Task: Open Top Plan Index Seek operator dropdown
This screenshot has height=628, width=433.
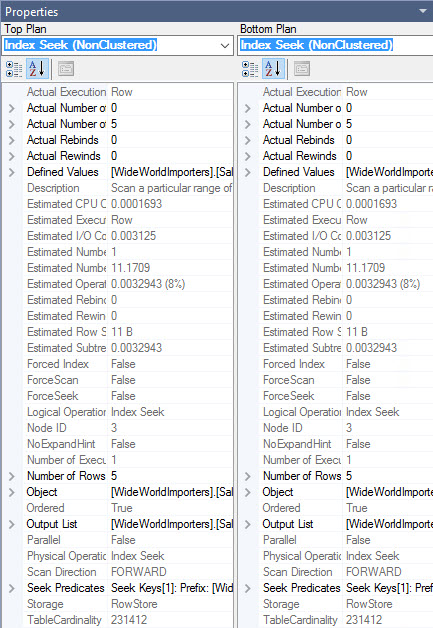Action: [x=225, y=45]
